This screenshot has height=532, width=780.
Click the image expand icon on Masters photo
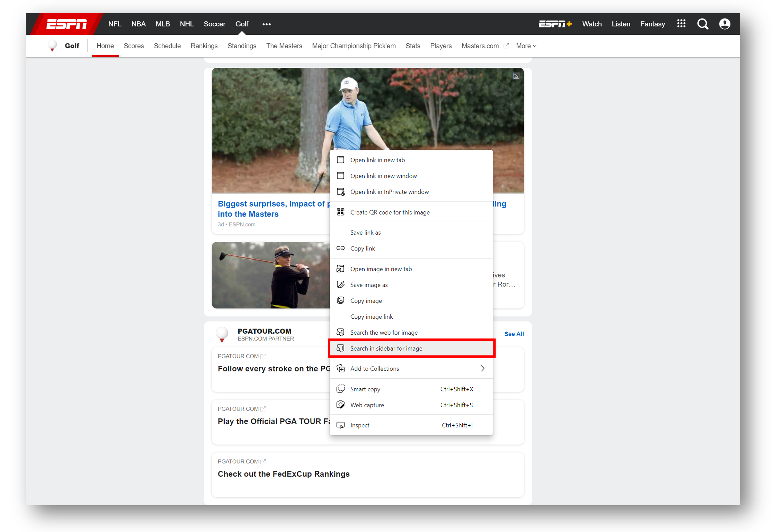(516, 76)
